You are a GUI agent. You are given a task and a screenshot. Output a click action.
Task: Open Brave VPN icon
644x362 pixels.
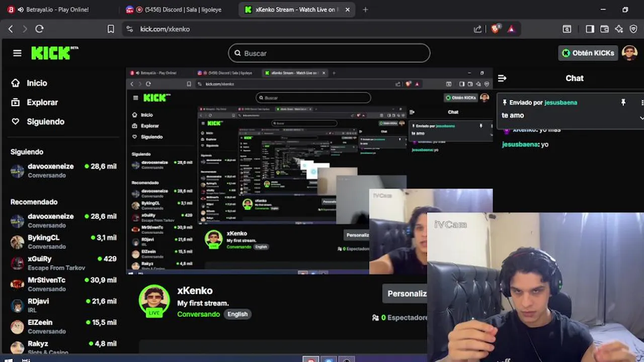[633, 29]
